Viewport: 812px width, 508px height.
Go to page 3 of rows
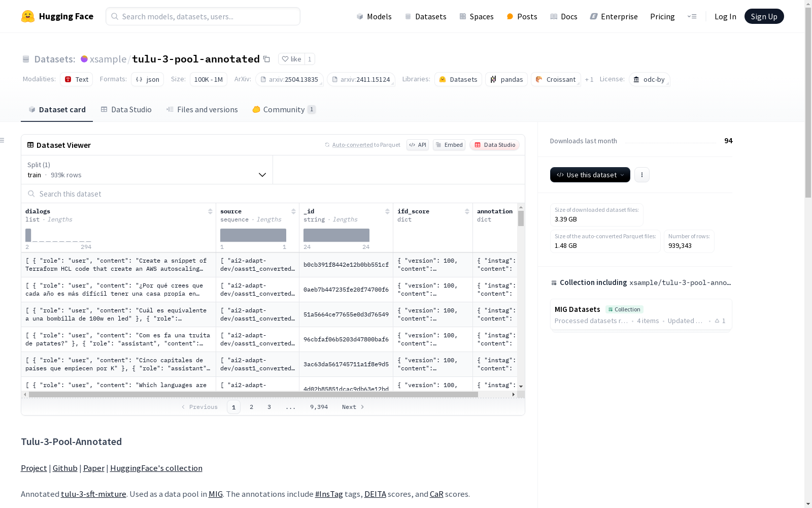269,407
